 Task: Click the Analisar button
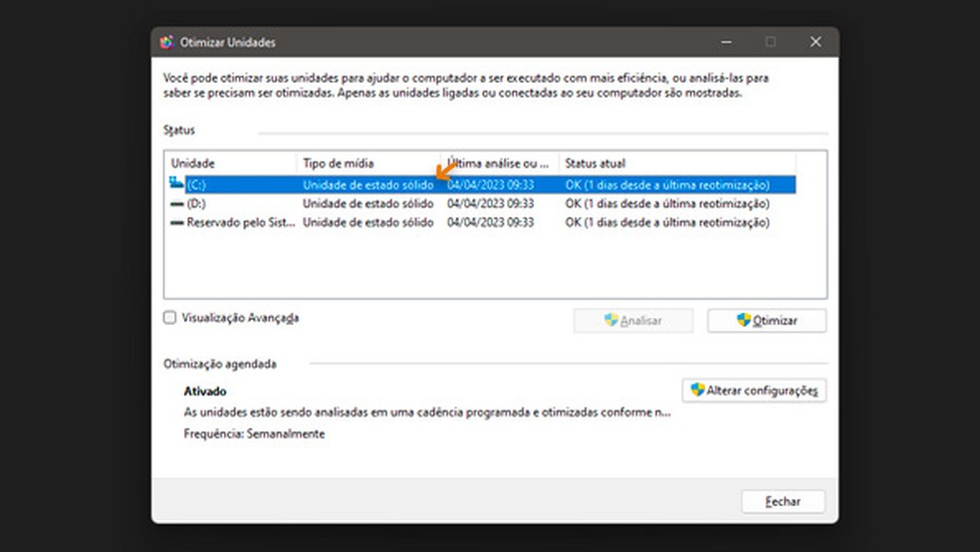coord(633,321)
